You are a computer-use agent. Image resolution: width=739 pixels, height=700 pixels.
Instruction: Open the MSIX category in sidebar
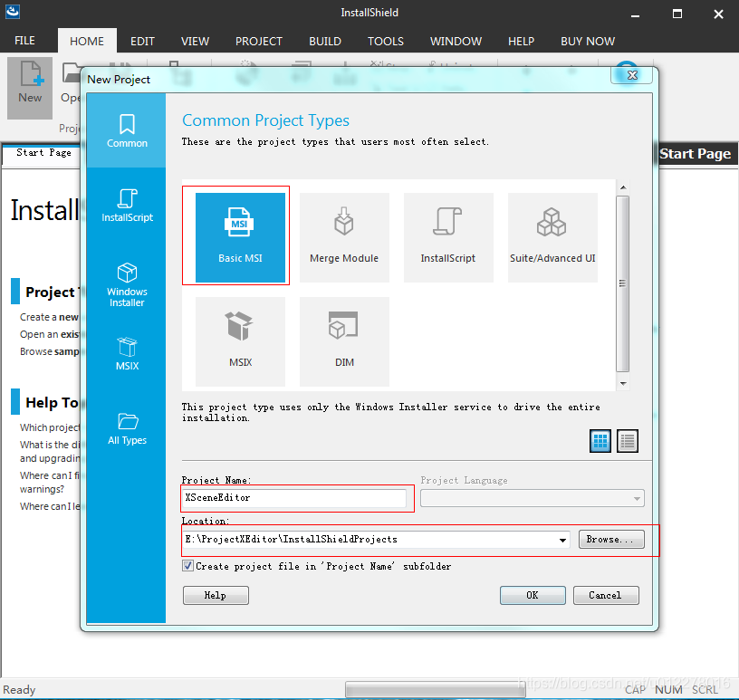[x=127, y=353]
